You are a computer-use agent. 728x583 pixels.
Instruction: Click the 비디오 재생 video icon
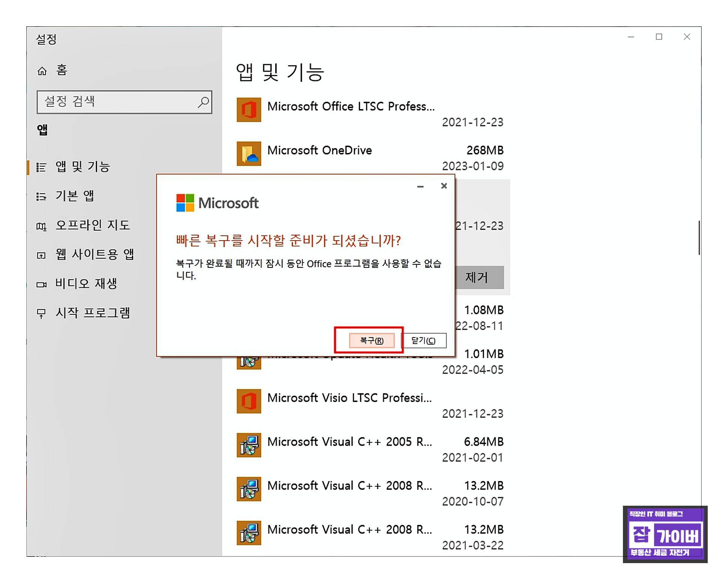pos(41,285)
